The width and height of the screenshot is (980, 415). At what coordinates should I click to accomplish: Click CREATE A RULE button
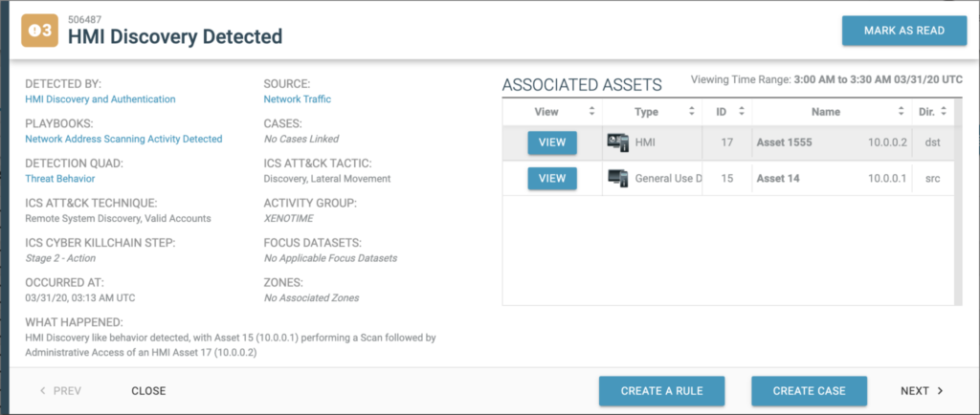(x=661, y=391)
